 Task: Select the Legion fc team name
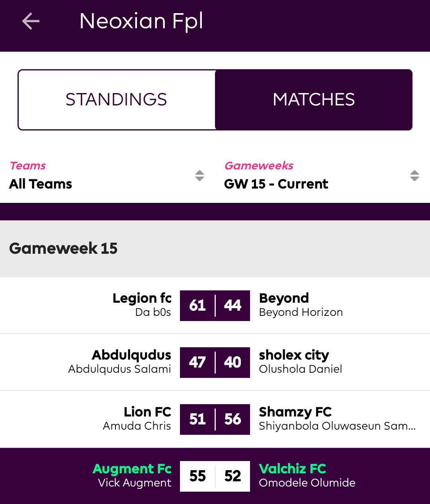[x=142, y=298]
